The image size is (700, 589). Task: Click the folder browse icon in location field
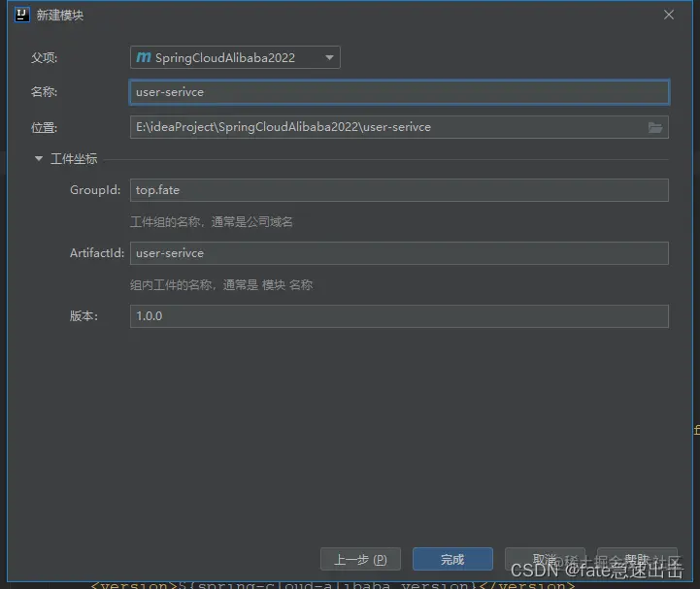(x=655, y=128)
